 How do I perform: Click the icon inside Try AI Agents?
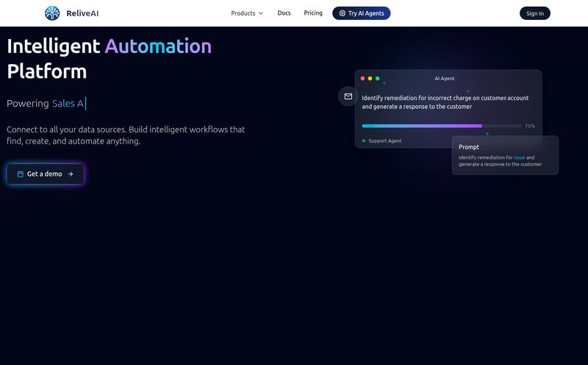[343, 13]
